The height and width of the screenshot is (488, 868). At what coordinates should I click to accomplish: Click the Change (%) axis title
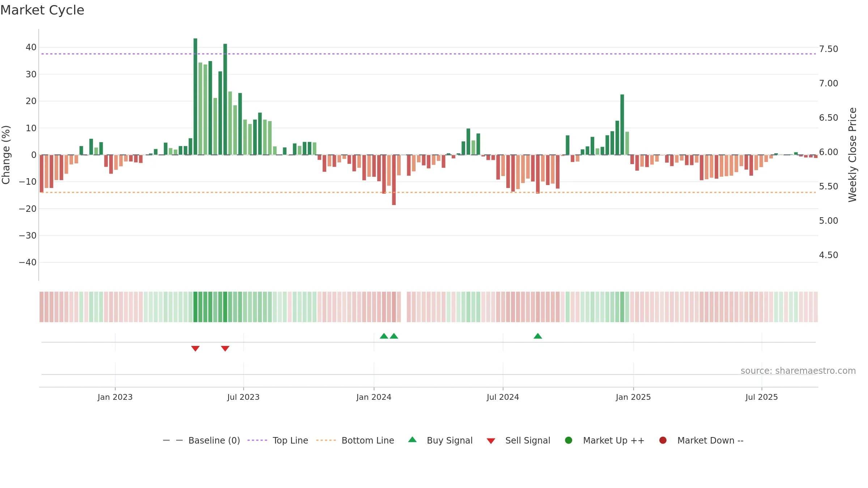[x=6, y=155]
